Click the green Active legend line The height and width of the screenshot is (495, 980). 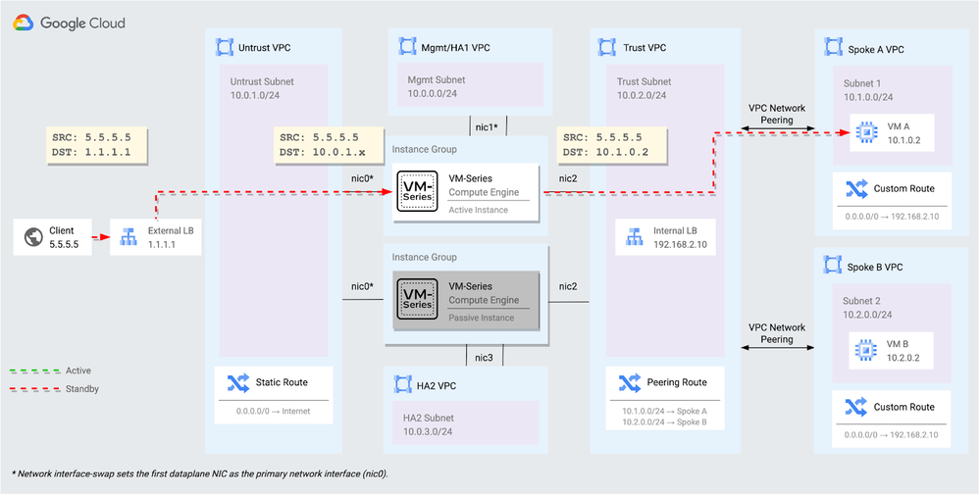point(34,371)
